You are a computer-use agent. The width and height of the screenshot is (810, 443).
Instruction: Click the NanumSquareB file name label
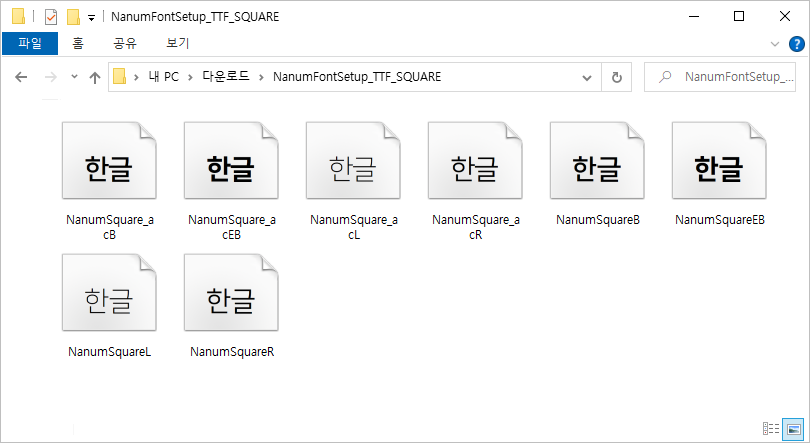coord(598,220)
